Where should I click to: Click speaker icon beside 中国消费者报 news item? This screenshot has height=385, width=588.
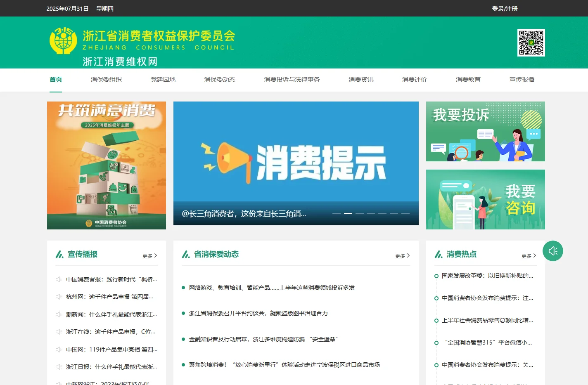pyautogui.click(x=59, y=279)
